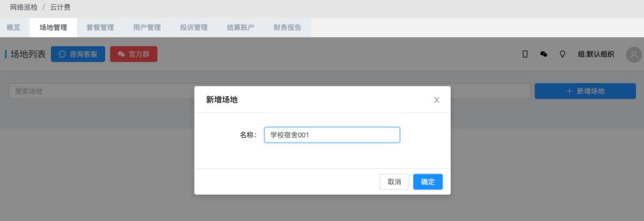Click the plus icon on 新增场地 button
Viewport: 644px width, 221px height.
[569, 91]
